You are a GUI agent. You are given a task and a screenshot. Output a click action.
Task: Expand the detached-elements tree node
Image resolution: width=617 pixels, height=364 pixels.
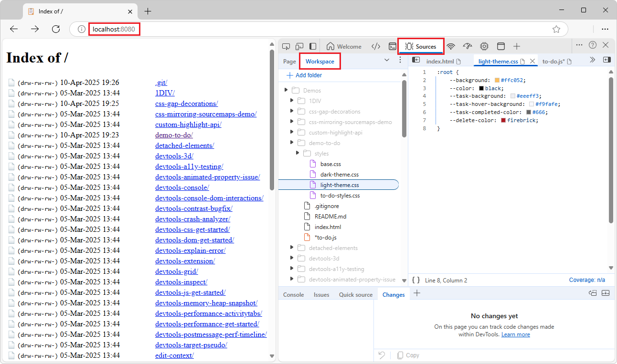pos(292,248)
